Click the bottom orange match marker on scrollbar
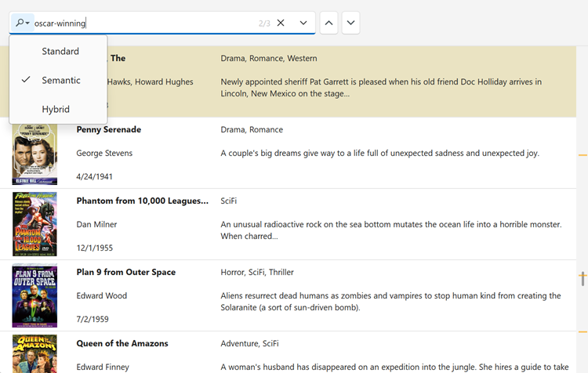Viewport: 588px width, 373px height. (x=583, y=331)
